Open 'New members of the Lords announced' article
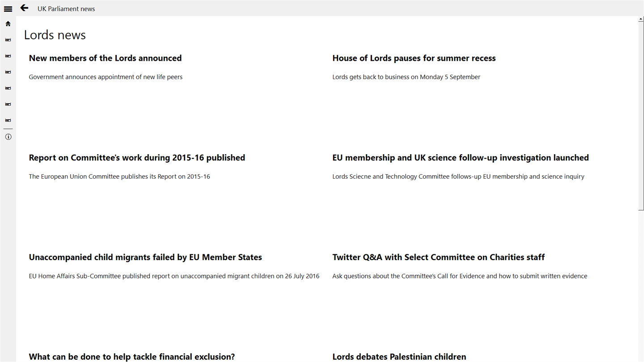The height and width of the screenshot is (362, 644). [105, 58]
